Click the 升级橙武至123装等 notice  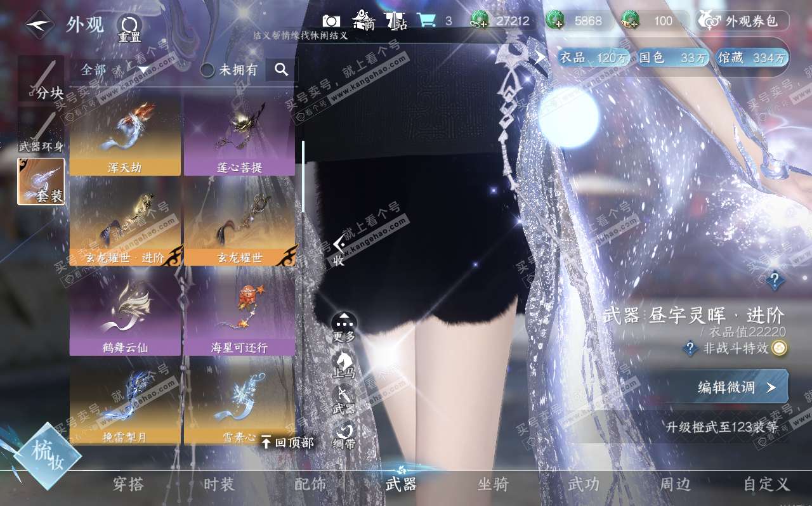pyautogui.click(x=722, y=427)
